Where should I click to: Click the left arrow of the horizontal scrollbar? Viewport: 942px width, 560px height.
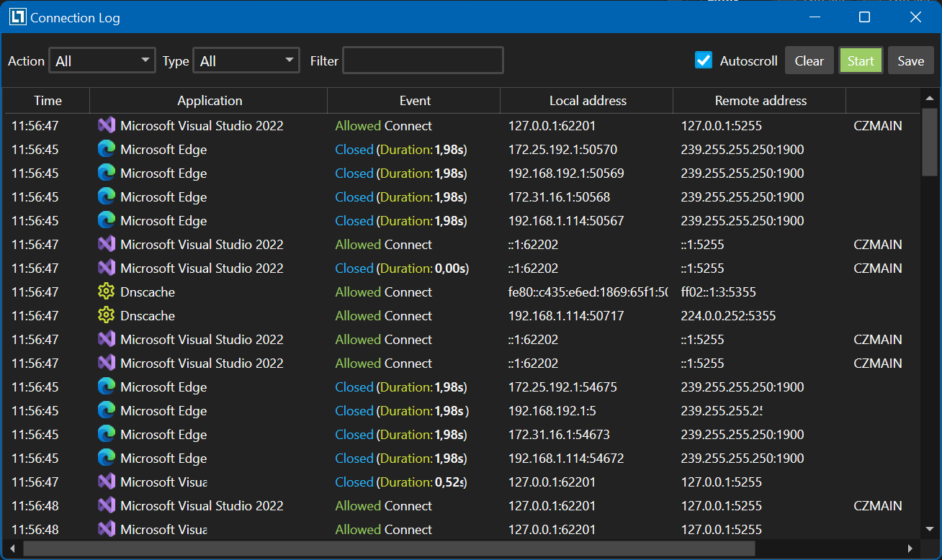coord(12,548)
